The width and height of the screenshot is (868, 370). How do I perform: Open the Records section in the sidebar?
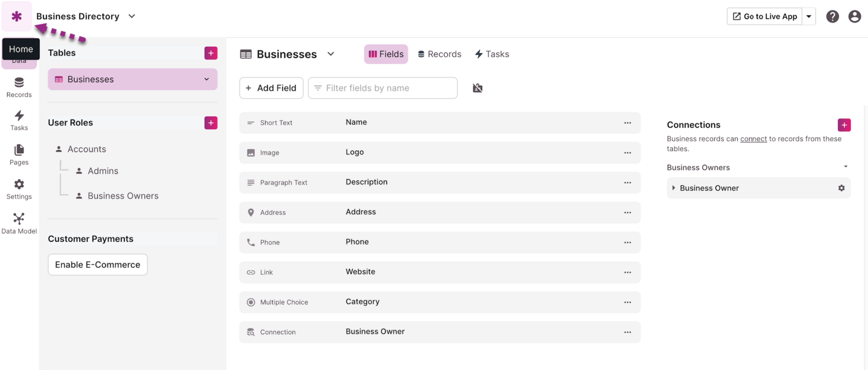point(19,87)
